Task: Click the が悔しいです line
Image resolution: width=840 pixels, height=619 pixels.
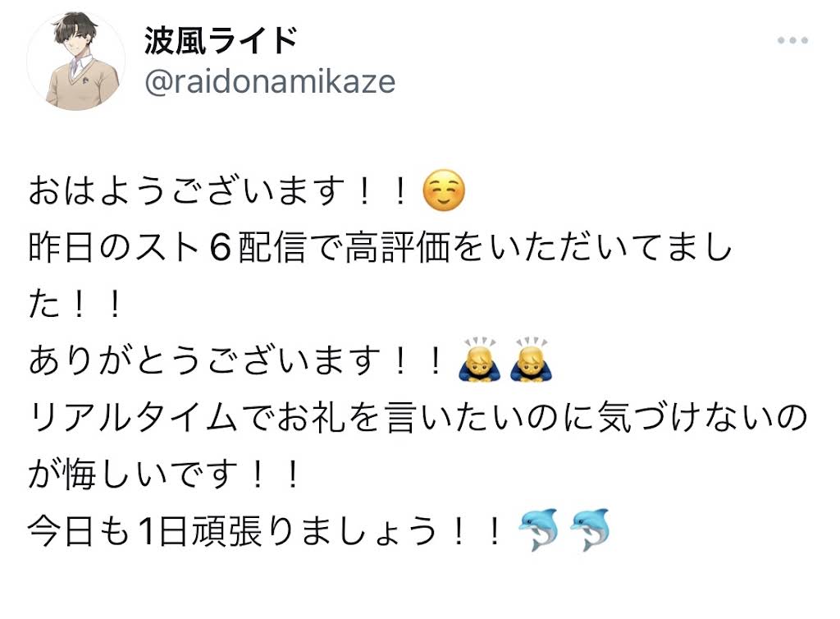Action: pos(165,474)
